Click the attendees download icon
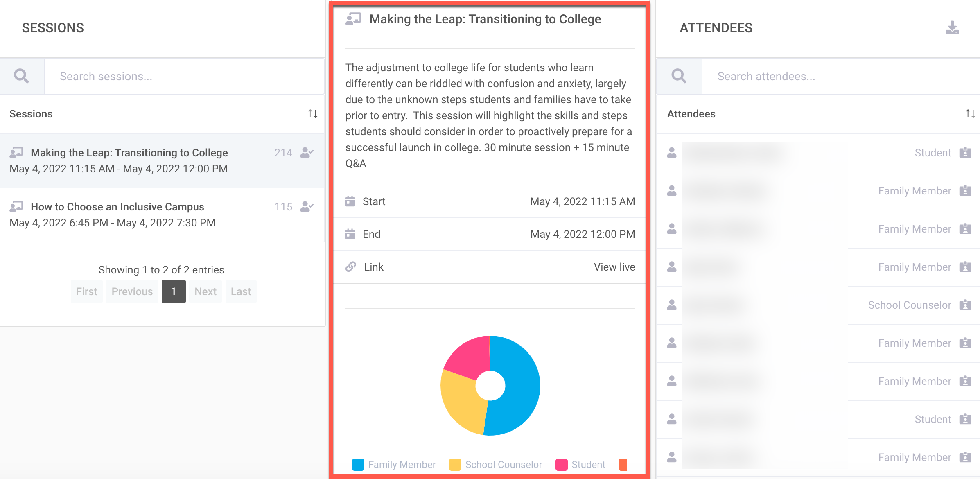Screen dimensions: 980x479 [952, 27]
